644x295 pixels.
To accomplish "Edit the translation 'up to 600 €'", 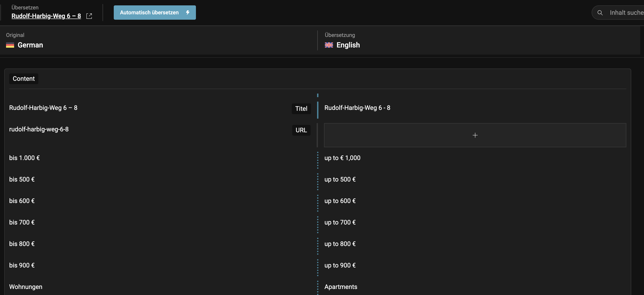I will tap(340, 201).
